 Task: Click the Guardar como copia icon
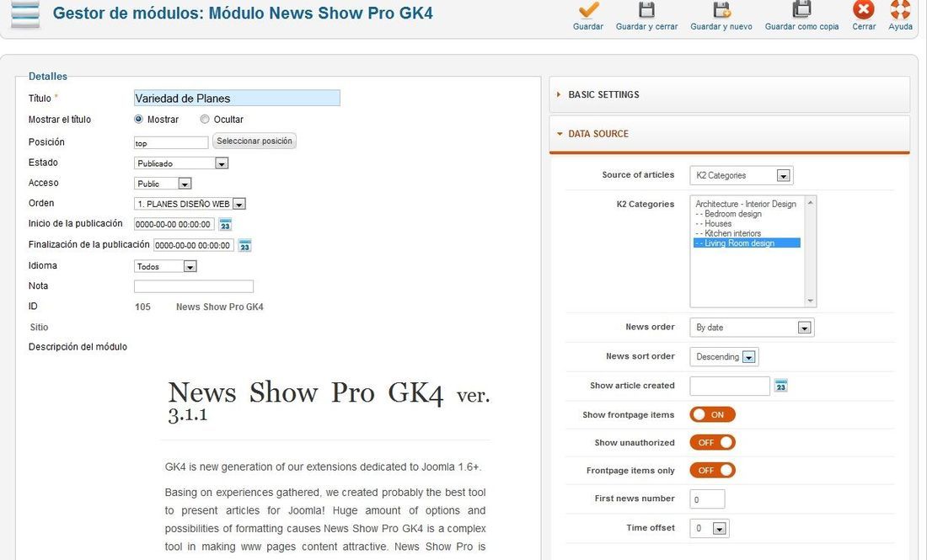click(801, 10)
